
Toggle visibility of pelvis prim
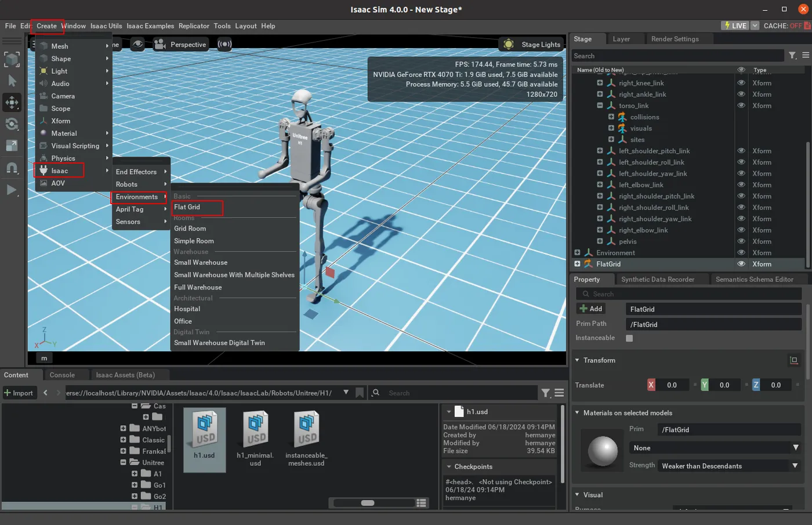point(741,241)
